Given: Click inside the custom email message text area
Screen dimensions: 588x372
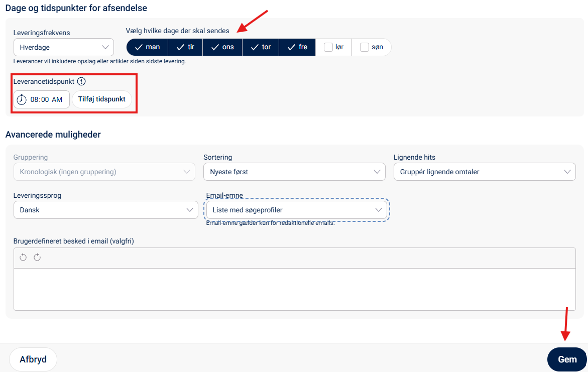Looking at the screenshot, I should [x=294, y=289].
